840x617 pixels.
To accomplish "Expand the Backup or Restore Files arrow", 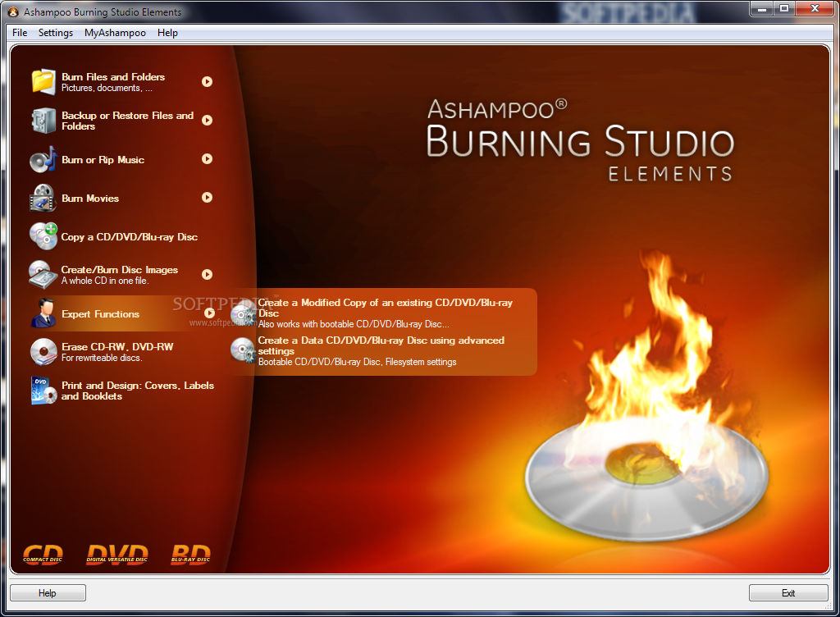I will point(207,120).
